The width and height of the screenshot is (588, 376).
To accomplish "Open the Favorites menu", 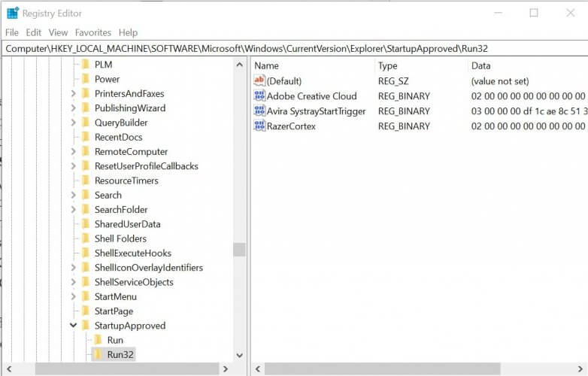I will click(x=93, y=32).
